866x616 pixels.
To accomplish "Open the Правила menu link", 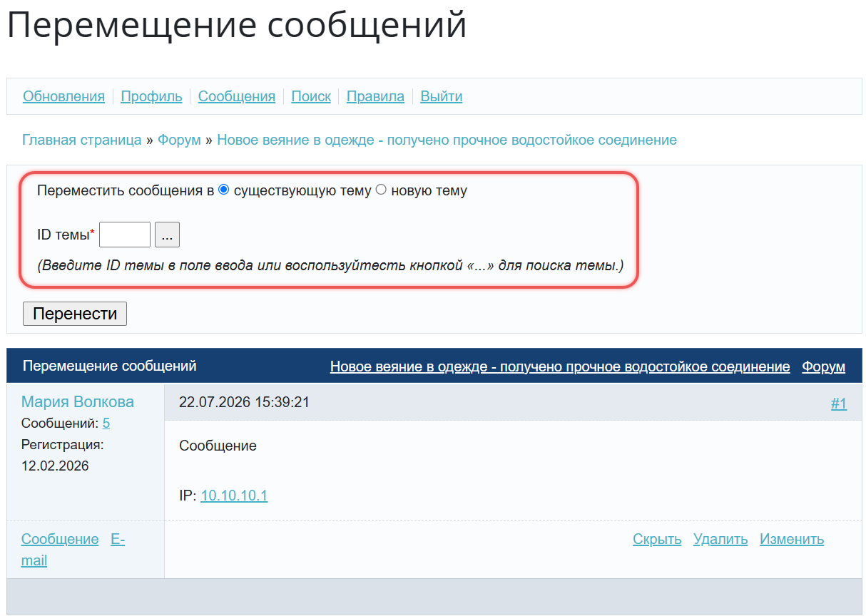I will (x=375, y=96).
